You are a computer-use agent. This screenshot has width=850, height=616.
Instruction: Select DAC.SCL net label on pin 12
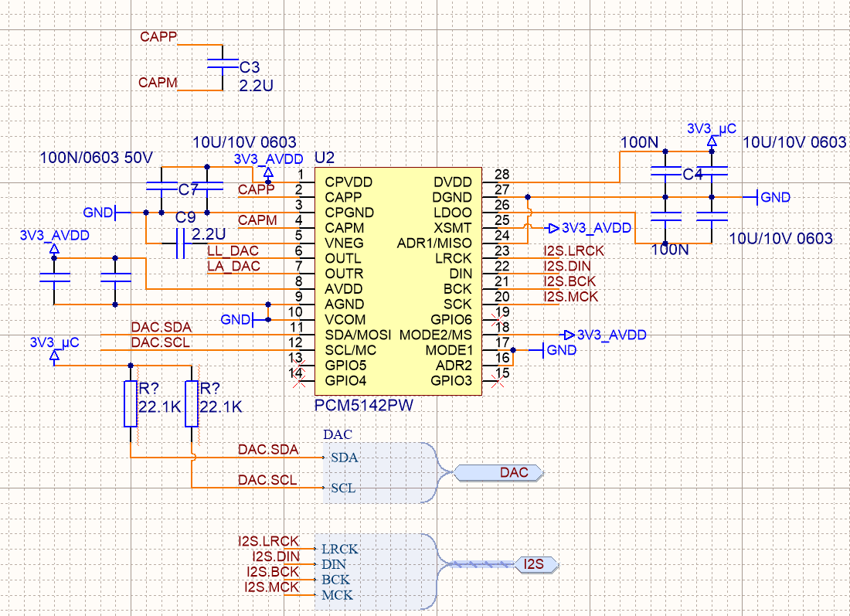[x=161, y=342]
